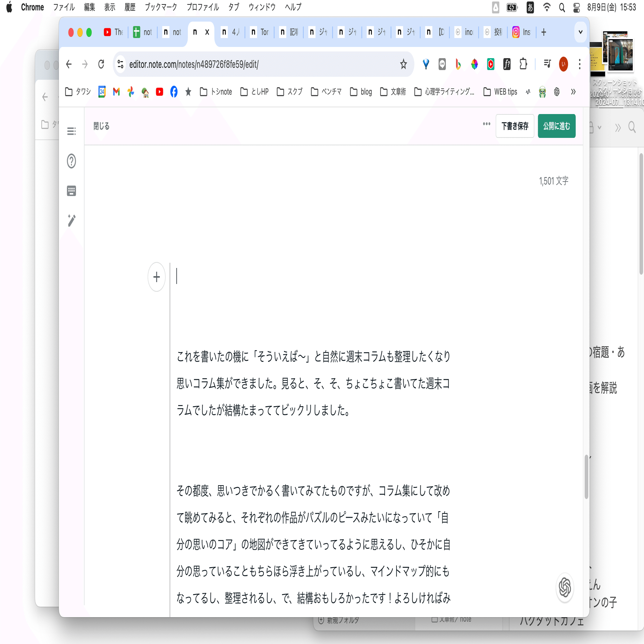The width and height of the screenshot is (644, 644).
Task: Open a new browser tab
Action: pos(544,32)
